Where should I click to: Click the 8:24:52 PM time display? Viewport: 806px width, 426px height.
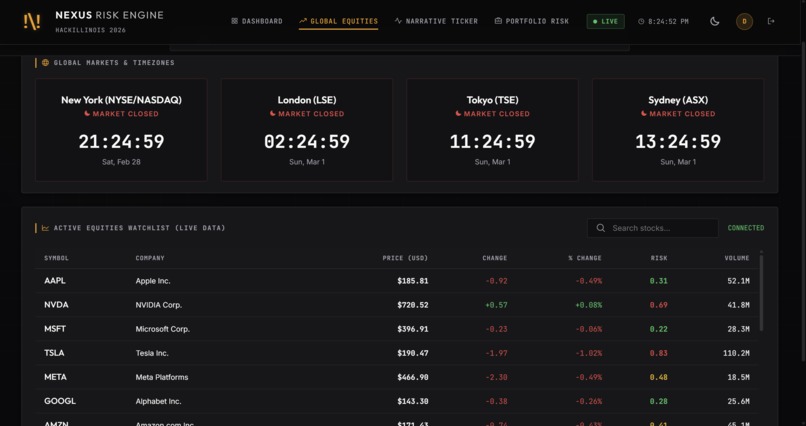tap(668, 22)
